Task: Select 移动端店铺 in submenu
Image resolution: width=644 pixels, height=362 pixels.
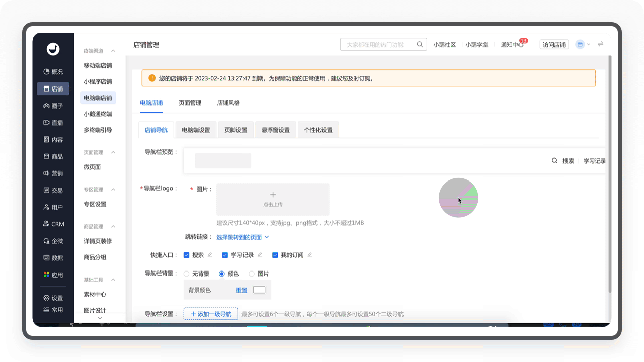Action: coord(98,65)
